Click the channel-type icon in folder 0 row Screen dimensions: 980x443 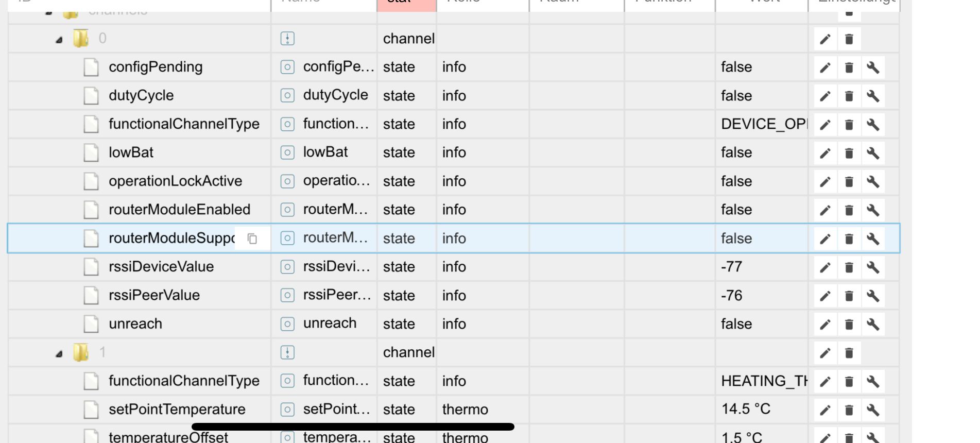click(287, 39)
